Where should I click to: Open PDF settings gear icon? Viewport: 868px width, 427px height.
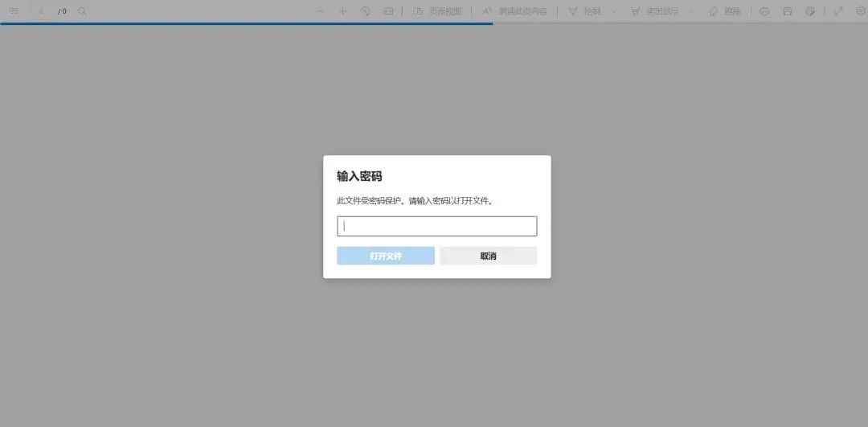coord(861,11)
